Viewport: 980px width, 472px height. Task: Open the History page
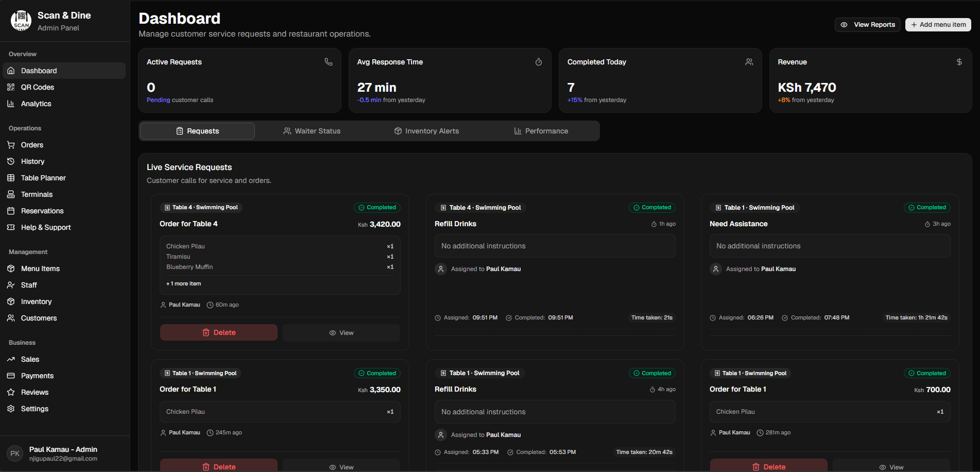pos(64,161)
